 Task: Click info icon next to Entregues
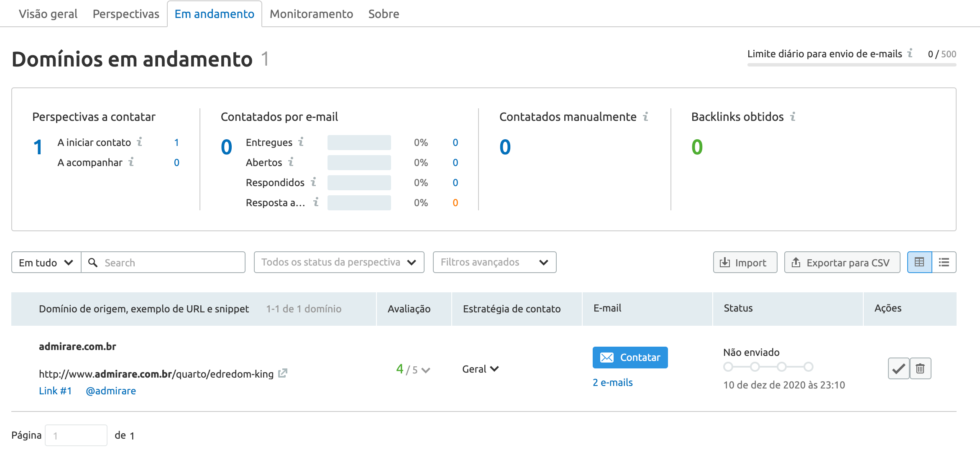[x=301, y=142]
